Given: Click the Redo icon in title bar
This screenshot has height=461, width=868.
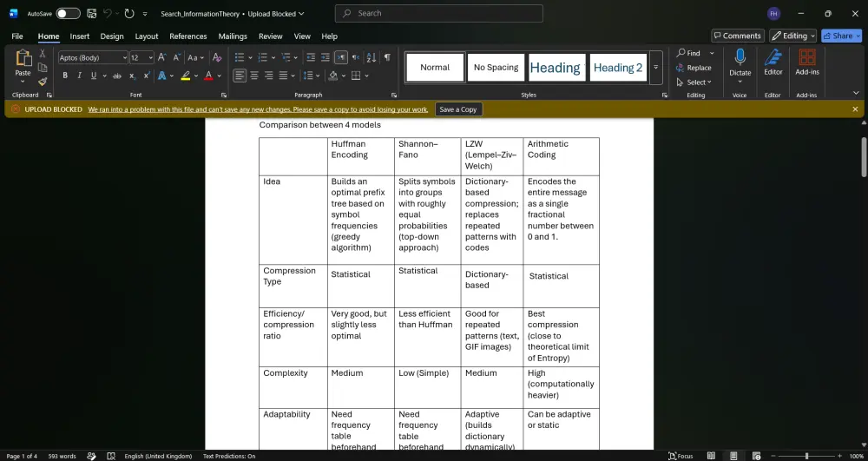Looking at the screenshot, I should [129, 13].
